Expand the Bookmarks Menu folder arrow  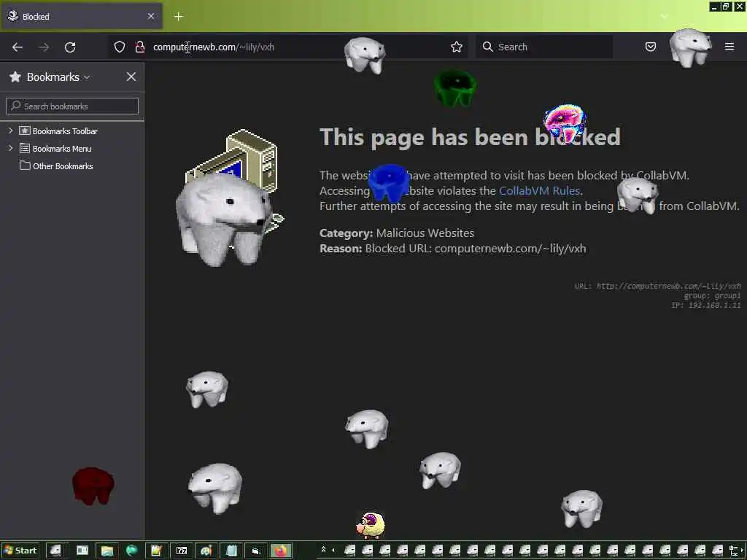point(10,148)
